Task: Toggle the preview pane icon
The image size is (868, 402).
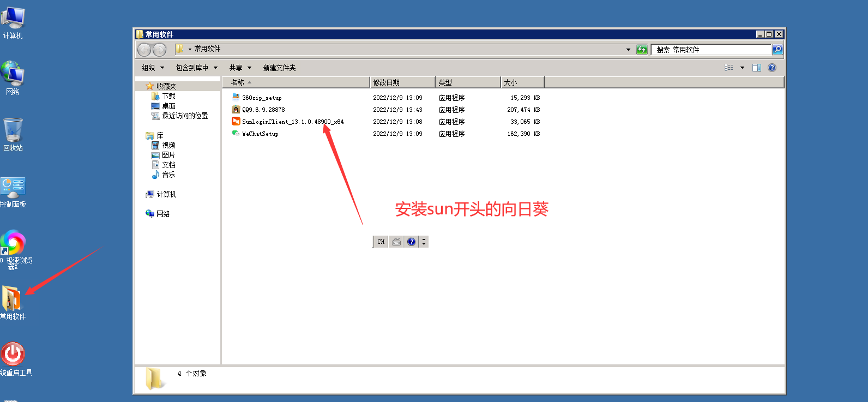Action: 757,68
